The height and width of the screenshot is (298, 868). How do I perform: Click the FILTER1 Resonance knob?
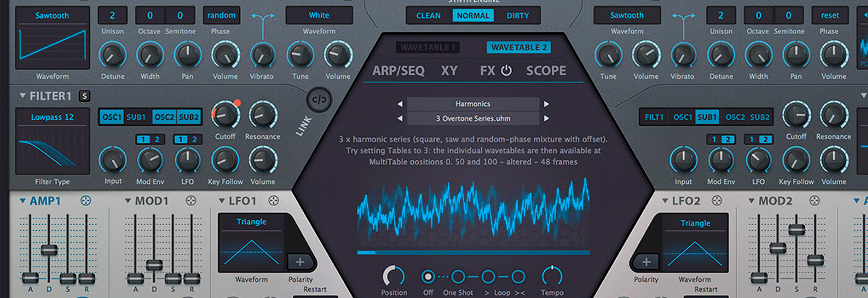263,115
